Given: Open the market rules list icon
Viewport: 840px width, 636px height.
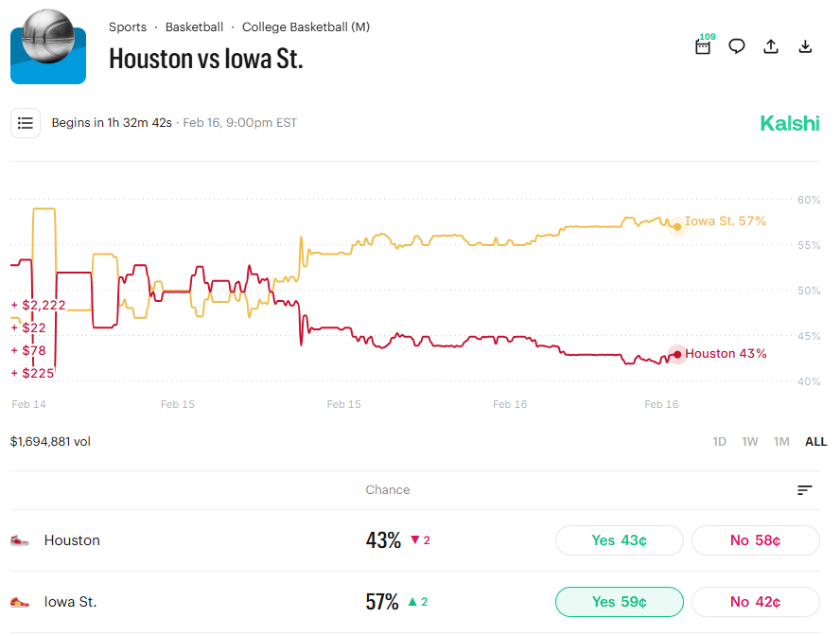Looking at the screenshot, I should [25, 123].
